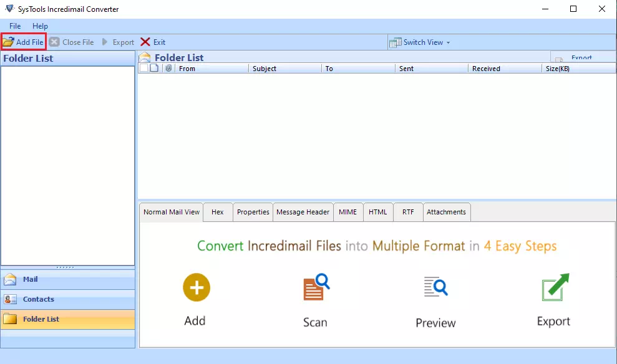Click the Contacts card icon in the sidebar
The height and width of the screenshot is (364, 617).
coord(10,299)
